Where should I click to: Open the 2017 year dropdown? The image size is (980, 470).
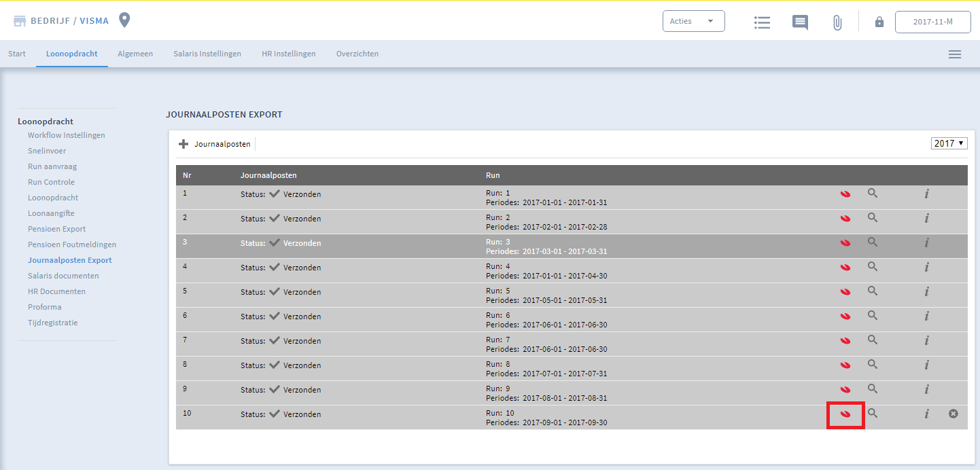949,144
